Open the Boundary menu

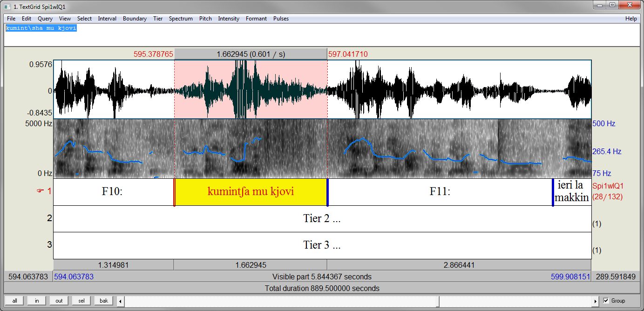point(135,19)
